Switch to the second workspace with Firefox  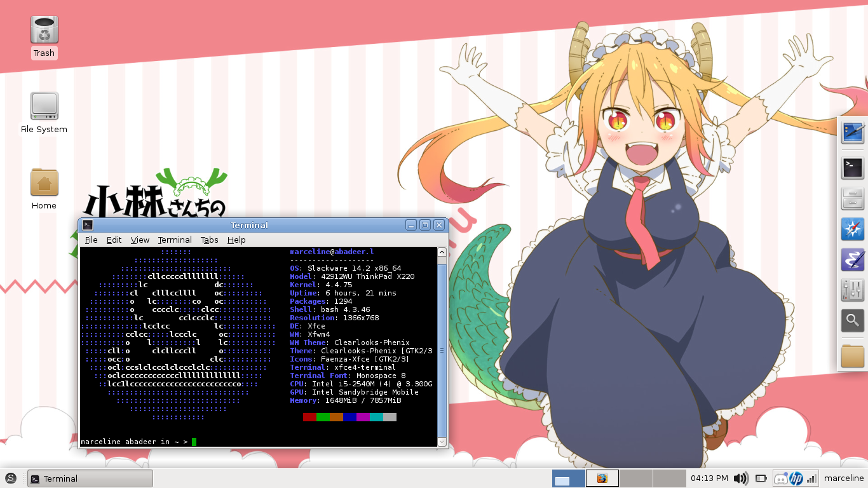click(x=602, y=478)
